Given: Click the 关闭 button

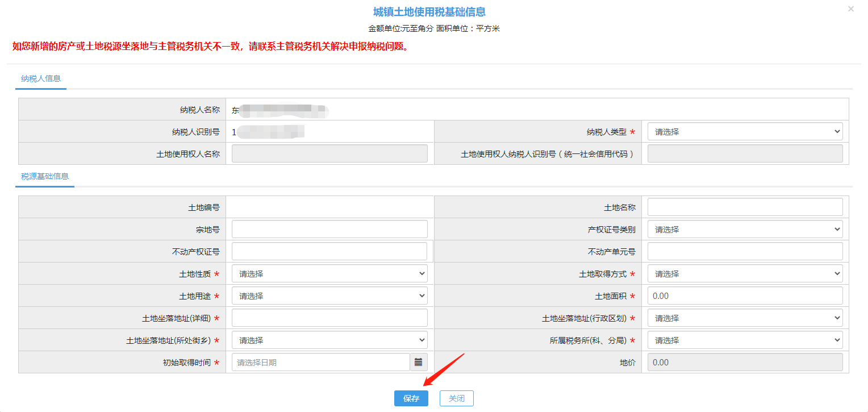Looking at the screenshot, I should click(457, 398).
